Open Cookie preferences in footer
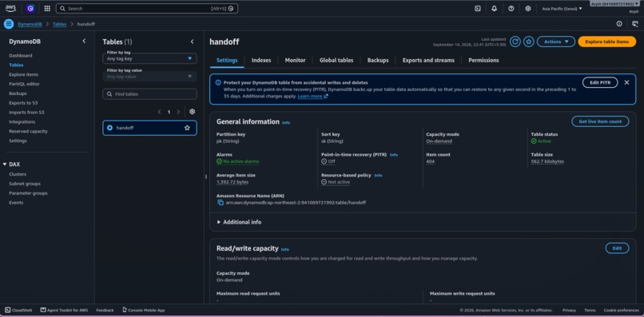Screen dimensions: 644x317 pos(622,310)
